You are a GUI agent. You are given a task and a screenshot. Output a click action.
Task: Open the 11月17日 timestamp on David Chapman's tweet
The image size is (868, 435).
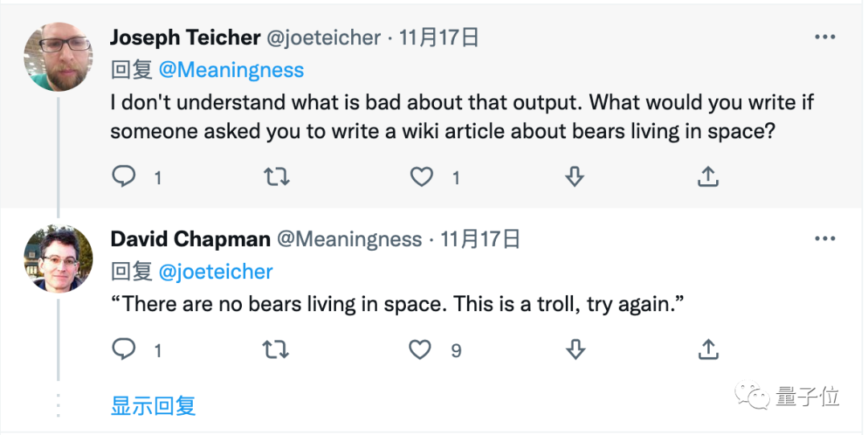480,239
